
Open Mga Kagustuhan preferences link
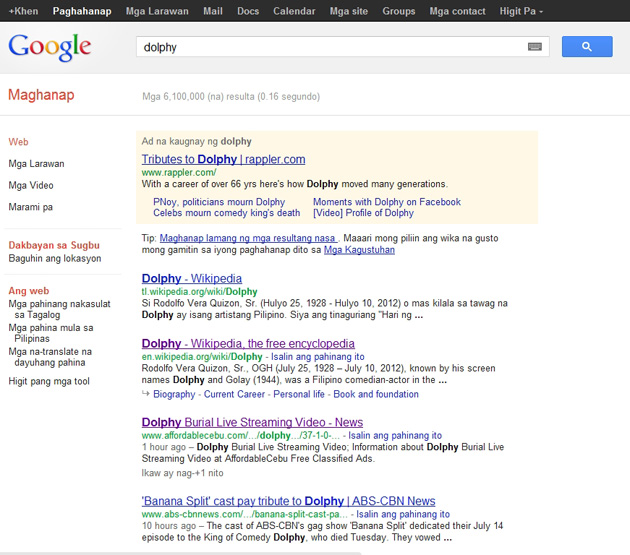[359, 250]
